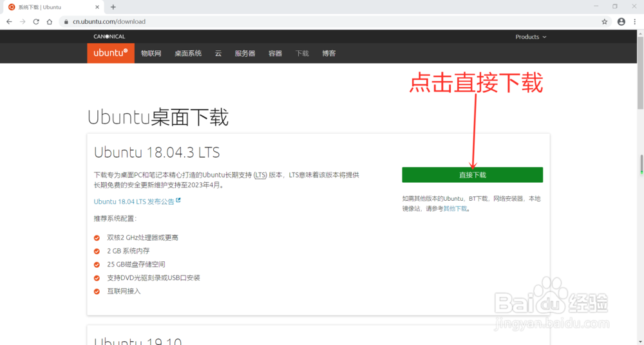Click the browser forward arrow

pyautogui.click(x=23, y=22)
